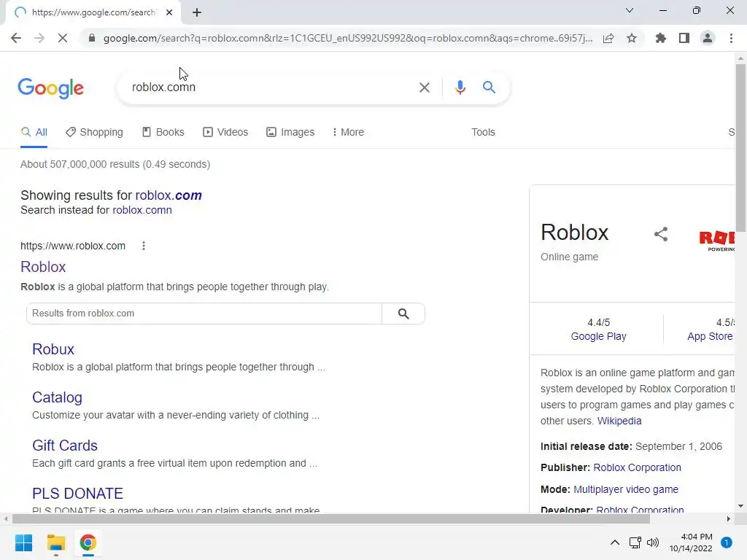Submit search with the magnifier icon
The height and width of the screenshot is (560, 747).
[x=489, y=87]
